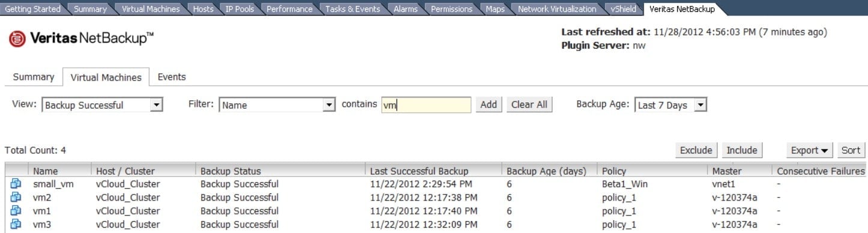Switch to the Performance tab
Screen dimensions: 868x233
[x=289, y=9]
